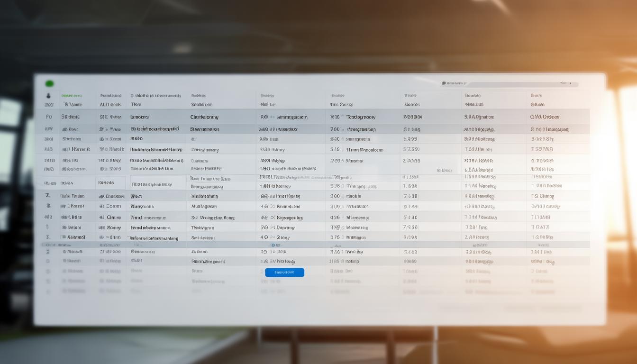Click the outlined cell in the second column

[111, 182]
